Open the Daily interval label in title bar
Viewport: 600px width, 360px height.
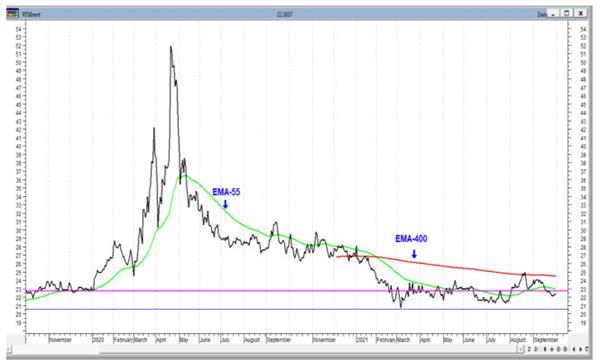(542, 14)
